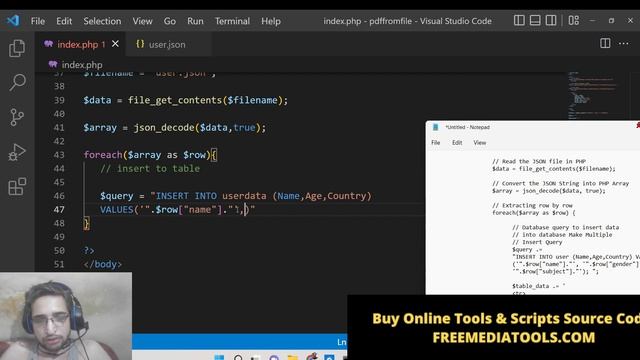Open the Explorer view in activity bar
This screenshot has width=640, height=360.
(x=17, y=48)
